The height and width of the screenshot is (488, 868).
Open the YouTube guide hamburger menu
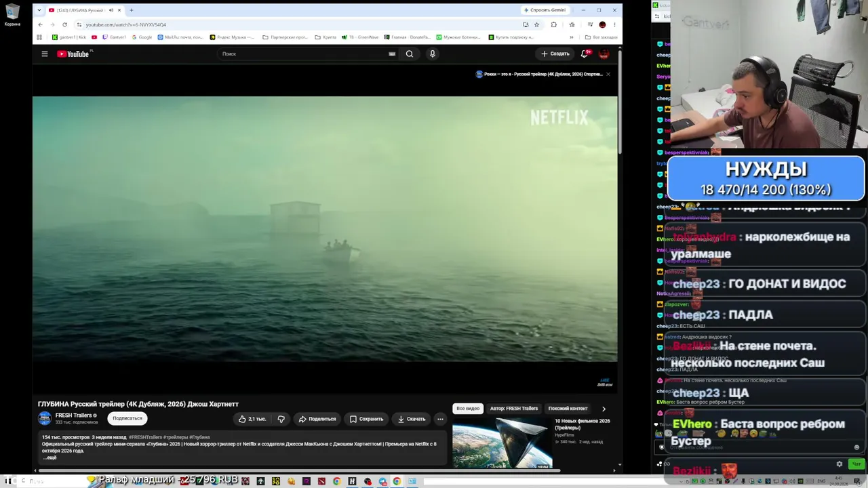[45, 54]
